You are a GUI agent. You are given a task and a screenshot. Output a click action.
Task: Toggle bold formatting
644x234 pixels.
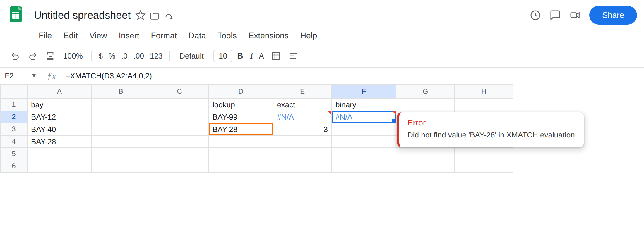click(240, 56)
